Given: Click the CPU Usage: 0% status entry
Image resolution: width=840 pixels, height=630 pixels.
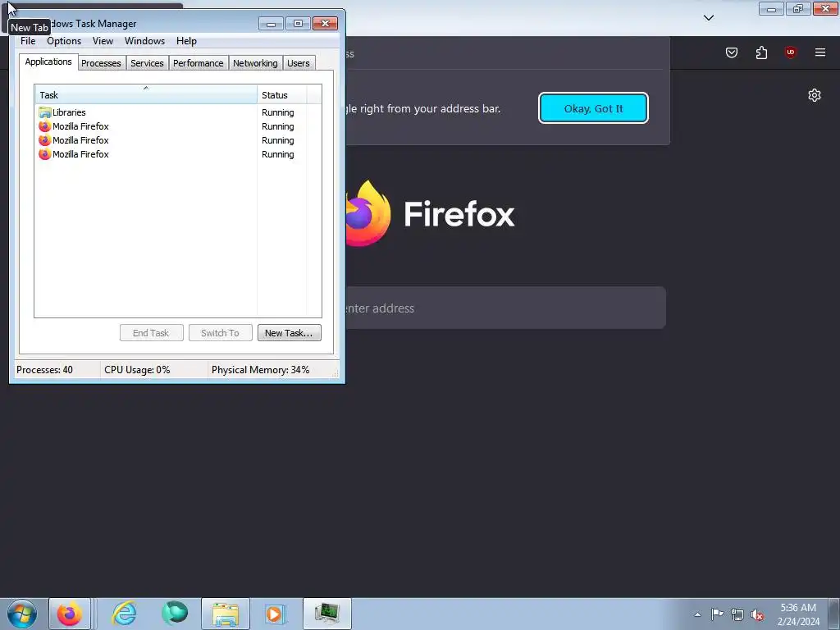Looking at the screenshot, I should click(137, 370).
